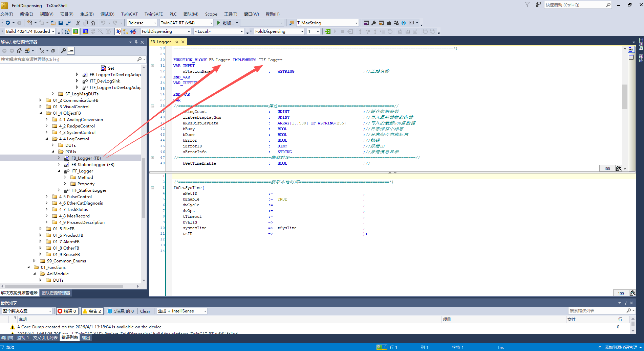Click the Pending Changes Filter clock icon
Viewport: 644px width, 351px height.
pyautogui.click(x=42, y=51)
